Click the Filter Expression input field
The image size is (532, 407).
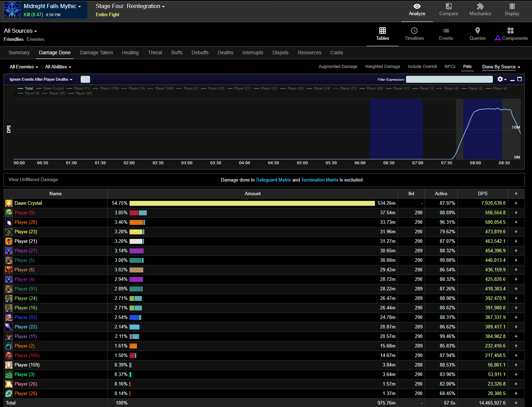click(449, 79)
